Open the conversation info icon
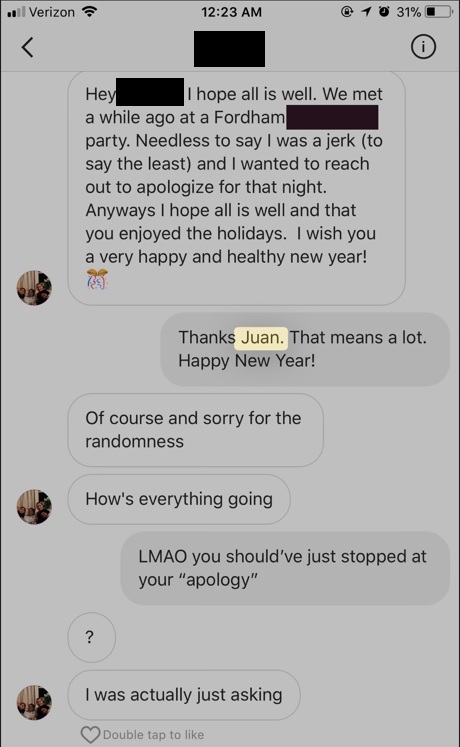Viewport: 460px width, 747px height. [423, 47]
